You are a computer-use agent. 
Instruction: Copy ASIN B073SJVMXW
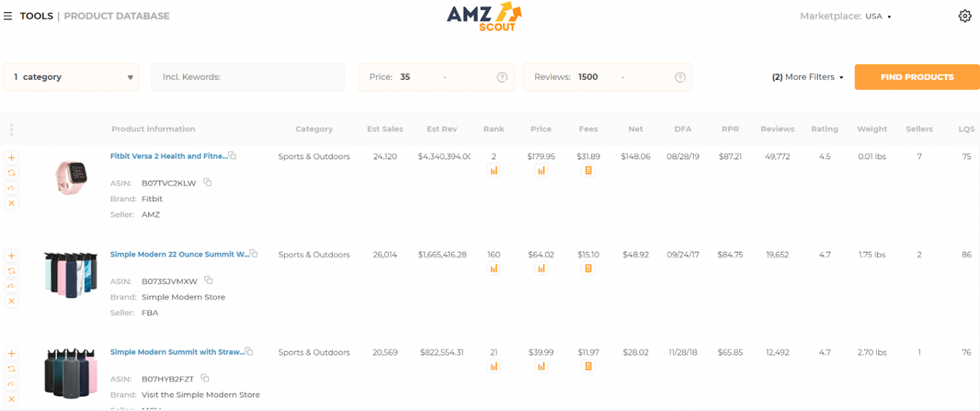click(208, 280)
